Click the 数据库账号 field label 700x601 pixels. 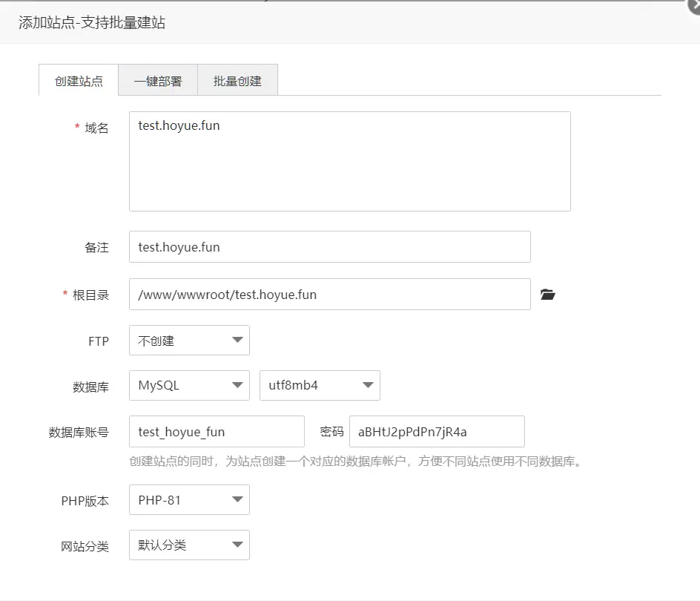pyautogui.click(x=79, y=433)
